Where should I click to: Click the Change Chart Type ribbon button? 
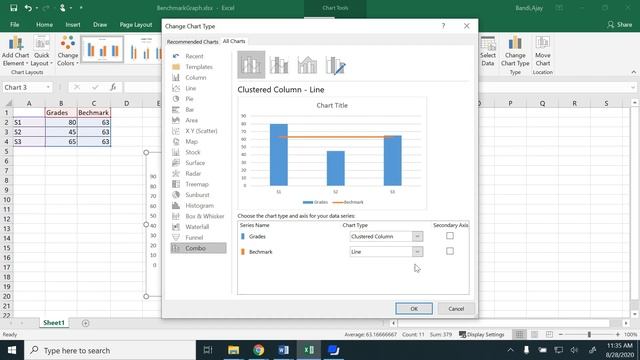pyautogui.click(x=515, y=51)
